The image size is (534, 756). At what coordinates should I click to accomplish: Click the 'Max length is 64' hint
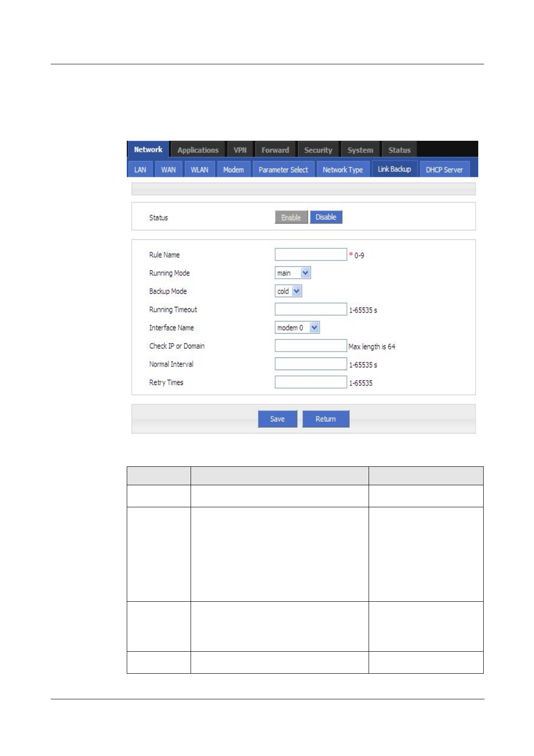(x=372, y=347)
